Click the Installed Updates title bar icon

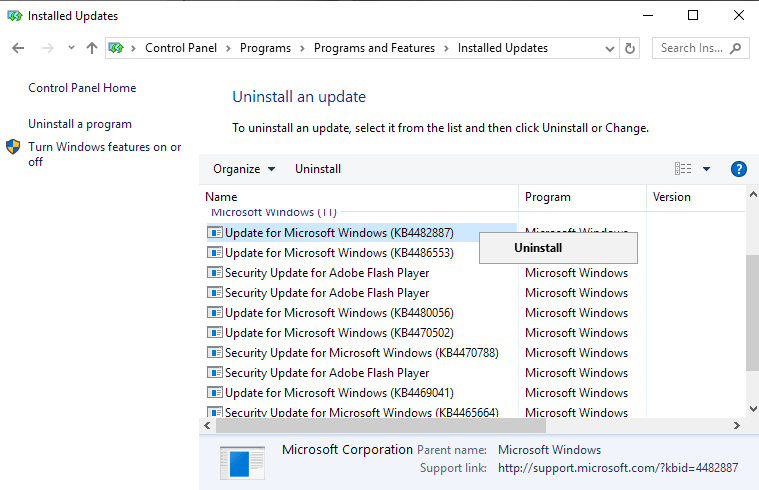15,16
